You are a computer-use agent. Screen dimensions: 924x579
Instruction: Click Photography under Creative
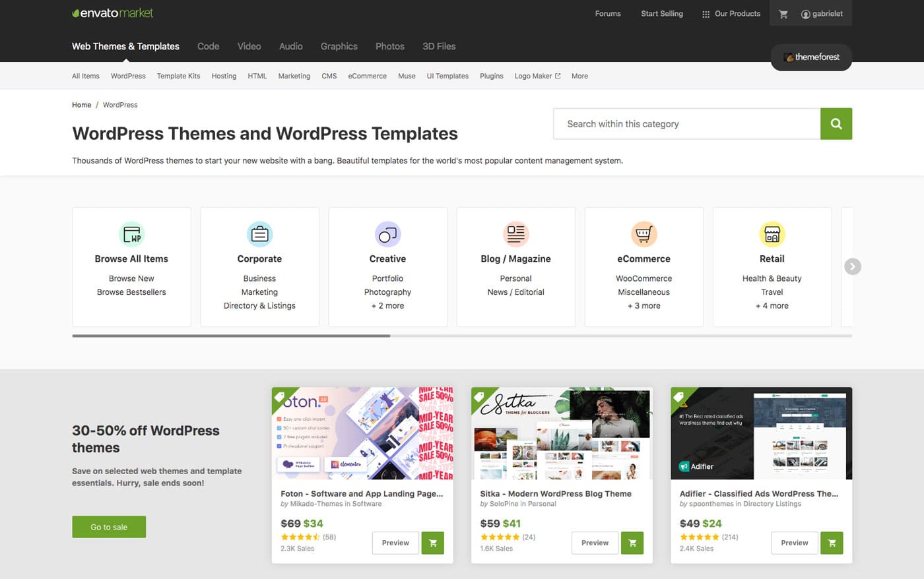pos(387,292)
